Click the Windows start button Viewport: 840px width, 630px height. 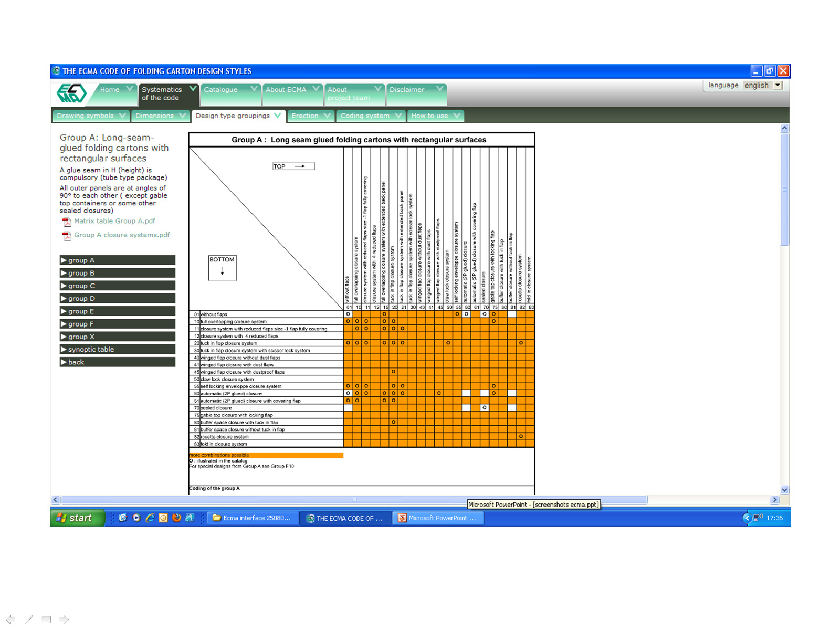pos(75,518)
